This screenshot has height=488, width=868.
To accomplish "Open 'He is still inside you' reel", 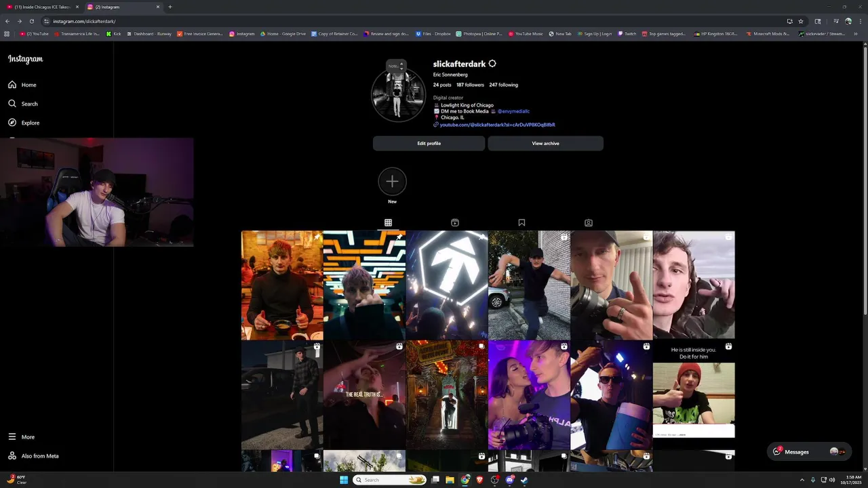I will click(x=694, y=395).
